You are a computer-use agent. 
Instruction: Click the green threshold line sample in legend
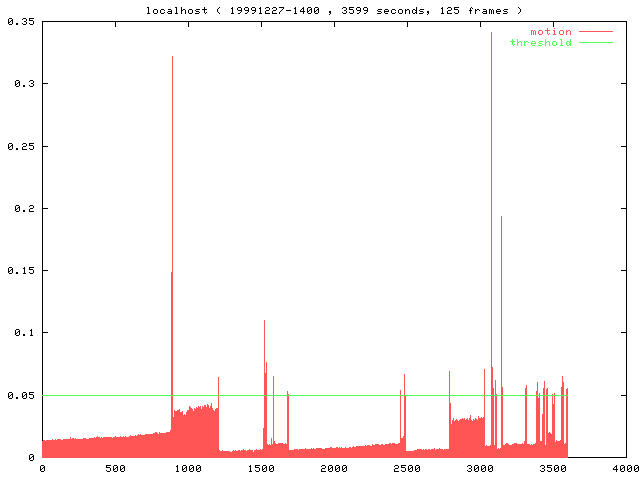point(595,43)
